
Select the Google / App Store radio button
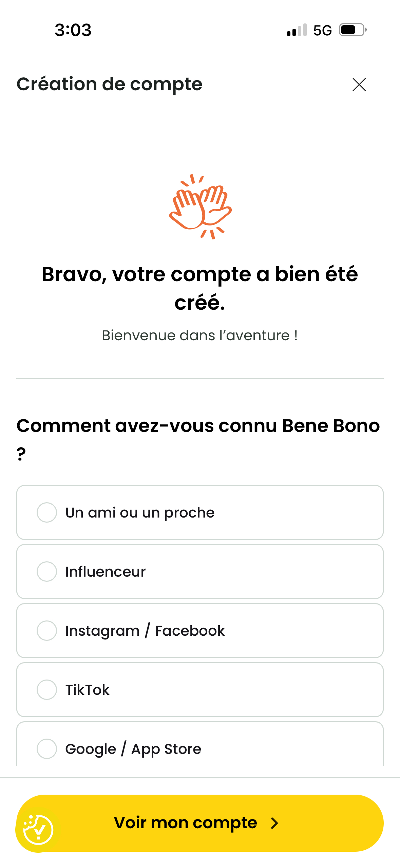[47, 749]
